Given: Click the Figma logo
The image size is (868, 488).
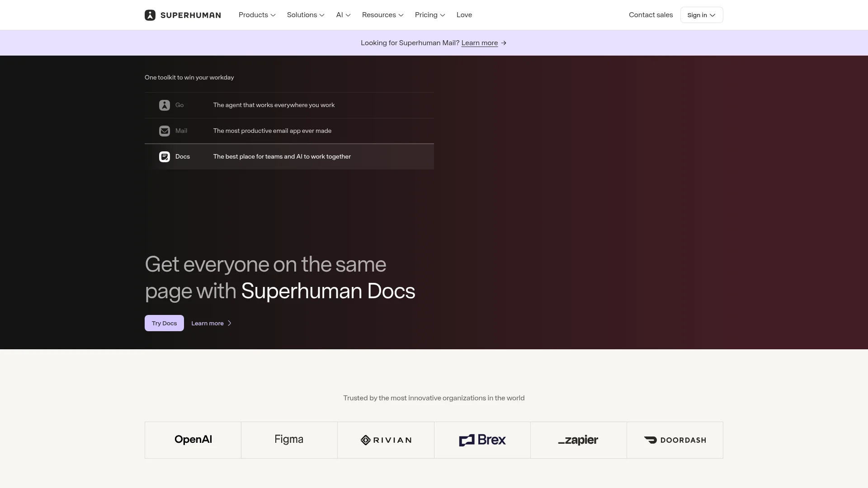Looking at the screenshot, I should tap(289, 440).
